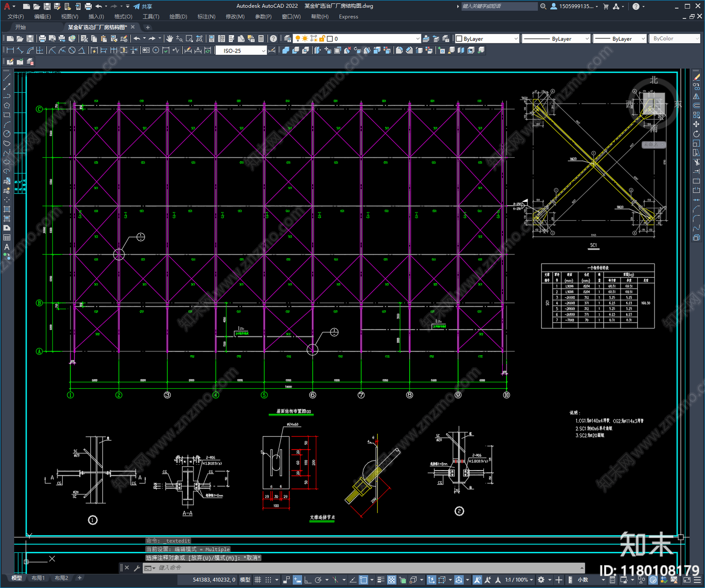The height and width of the screenshot is (588, 705).
Task: Expand the ISO-25 dimension style dropdown
Action: coord(241,51)
